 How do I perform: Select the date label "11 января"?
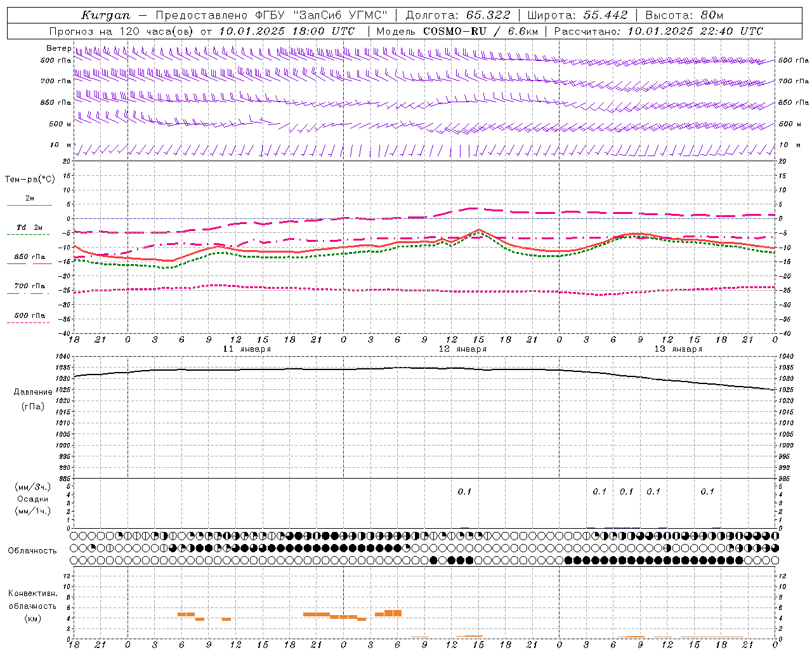(247, 349)
